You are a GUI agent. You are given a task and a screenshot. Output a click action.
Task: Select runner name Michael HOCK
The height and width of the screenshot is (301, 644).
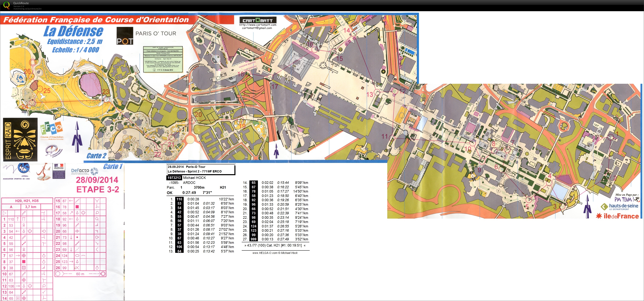[195, 178]
